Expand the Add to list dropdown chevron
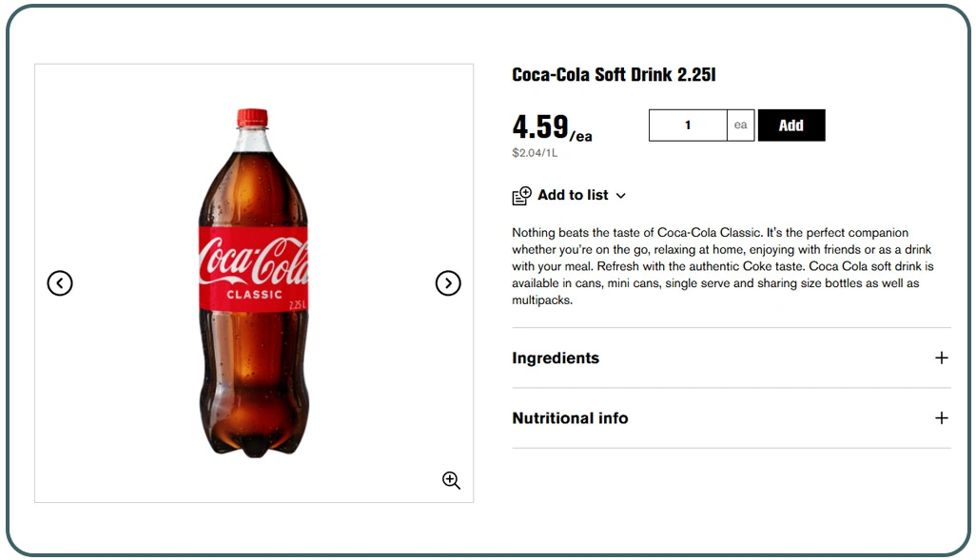 point(620,196)
